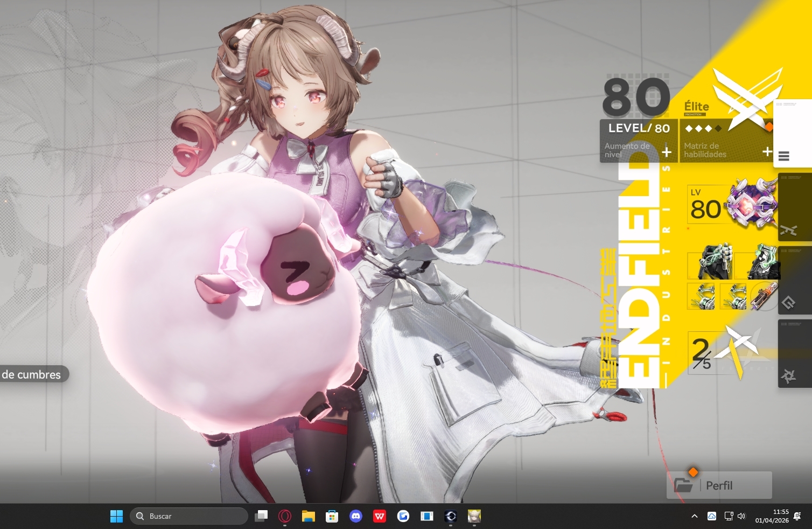The image size is (812, 529).
Task: Open the Windows Start menu
Action: 116,516
